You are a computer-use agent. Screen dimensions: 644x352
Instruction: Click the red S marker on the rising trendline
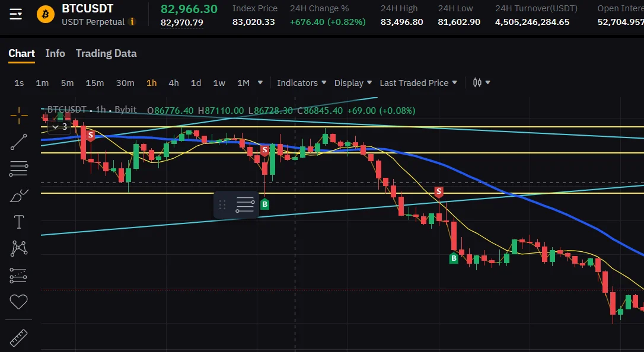pos(439,191)
